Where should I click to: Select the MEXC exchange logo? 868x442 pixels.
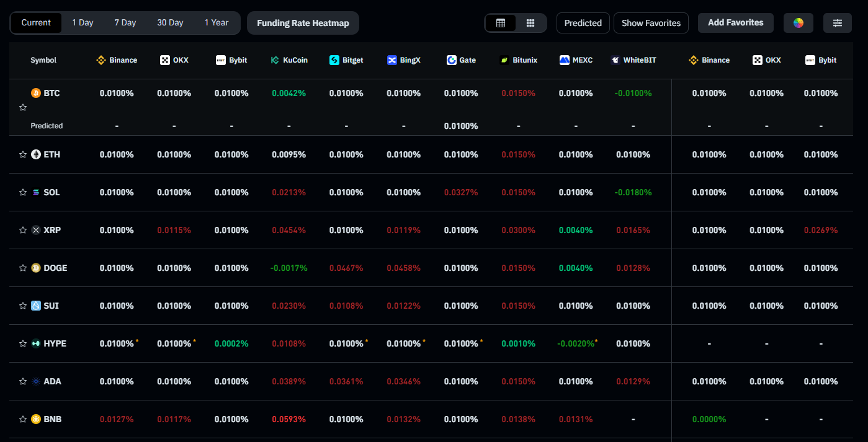coord(563,60)
